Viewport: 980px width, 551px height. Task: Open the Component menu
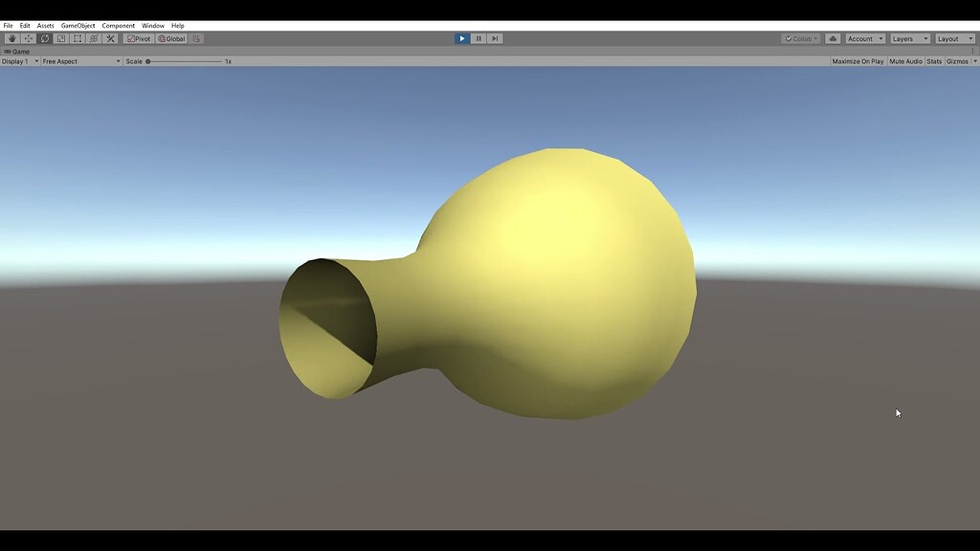point(118,25)
